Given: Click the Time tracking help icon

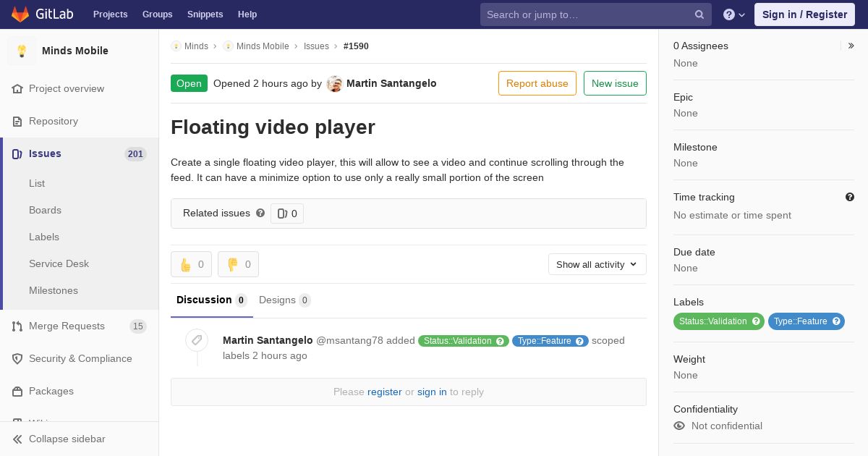Looking at the screenshot, I should click(x=849, y=197).
